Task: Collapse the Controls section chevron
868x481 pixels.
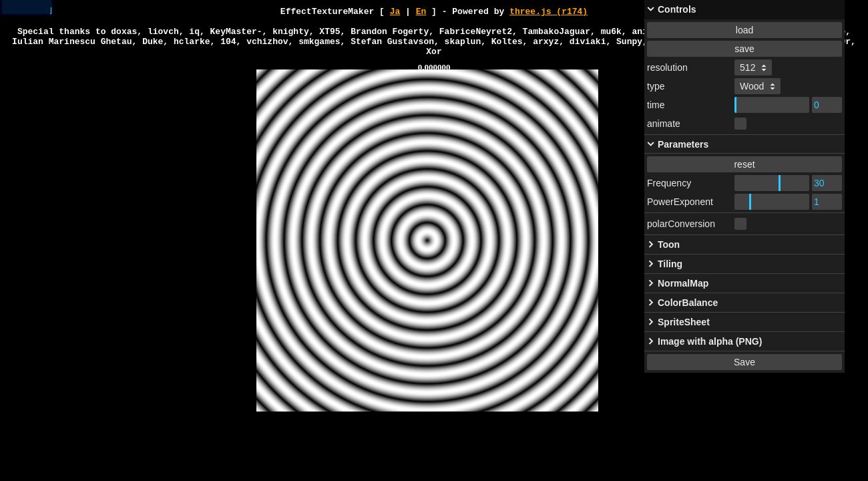Action: tap(651, 9)
